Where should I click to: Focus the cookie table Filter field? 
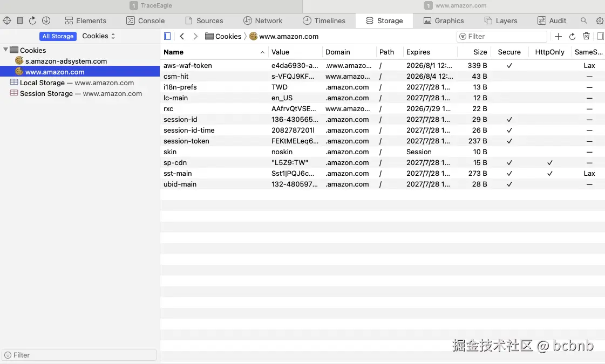[x=501, y=36]
